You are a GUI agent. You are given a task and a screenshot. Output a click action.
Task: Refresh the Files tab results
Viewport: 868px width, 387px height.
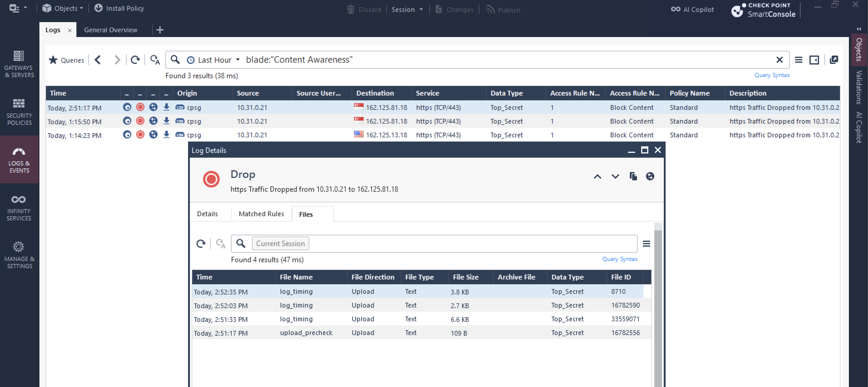click(201, 243)
